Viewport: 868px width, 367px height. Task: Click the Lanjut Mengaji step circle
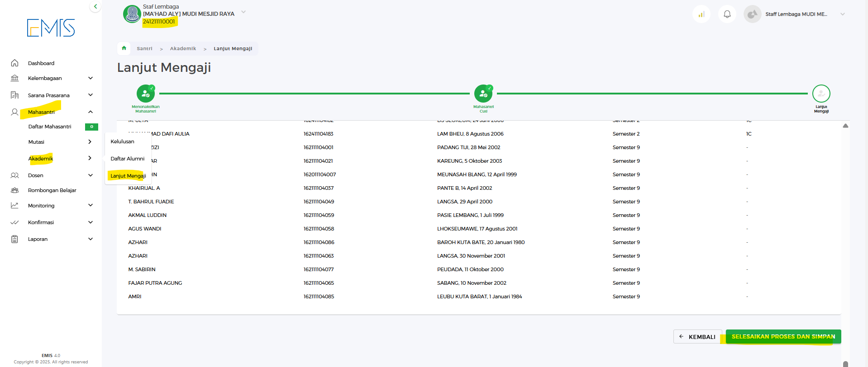tap(821, 94)
